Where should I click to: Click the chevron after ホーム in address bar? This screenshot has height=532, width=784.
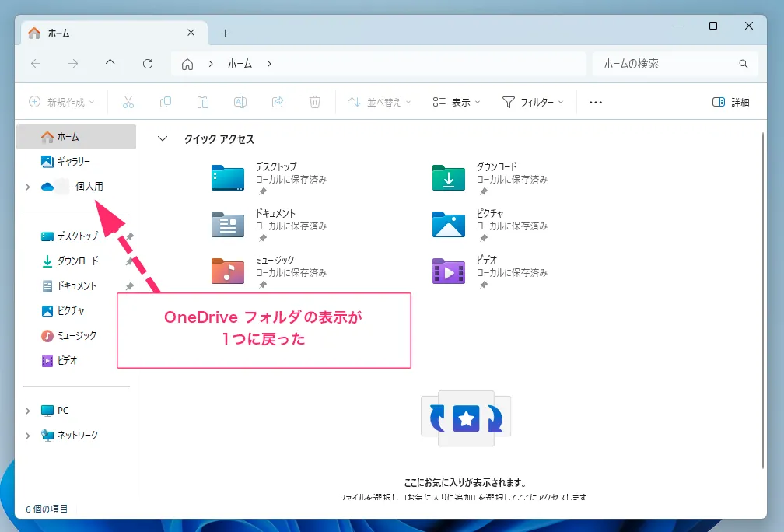coord(269,64)
